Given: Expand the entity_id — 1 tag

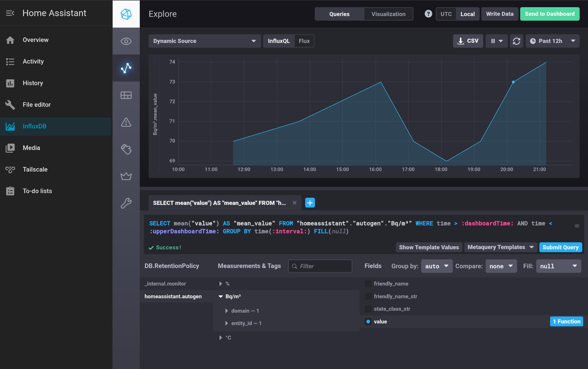Looking at the screenshot, I should click(227, 323).
